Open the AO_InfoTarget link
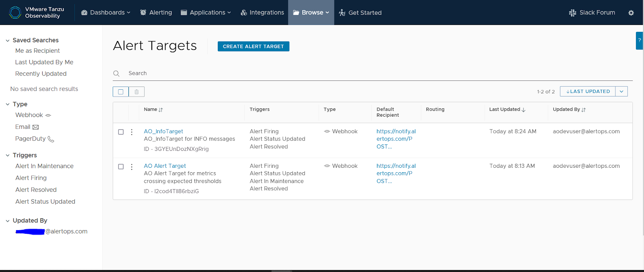 point(163,131)
